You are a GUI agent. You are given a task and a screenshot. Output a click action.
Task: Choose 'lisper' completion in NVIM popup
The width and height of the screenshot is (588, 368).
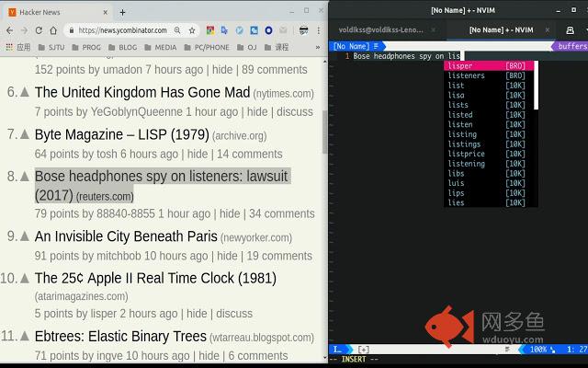point(489,65)
